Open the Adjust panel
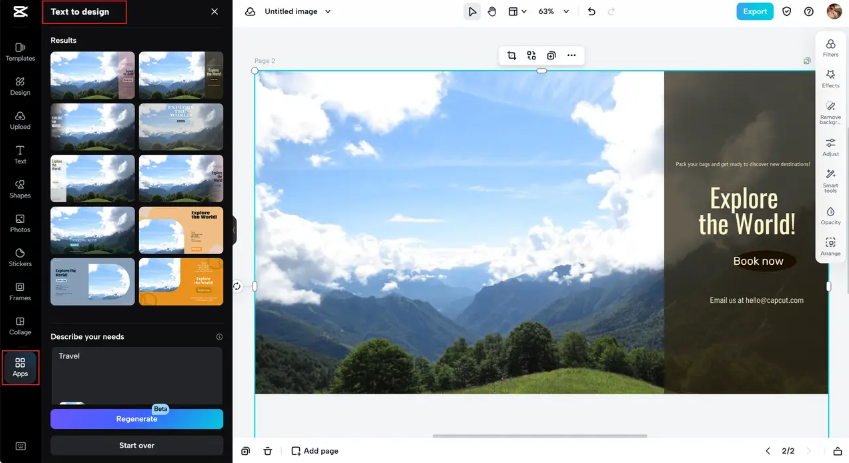Viewport: 849px width, 463px height. [830, 147]
